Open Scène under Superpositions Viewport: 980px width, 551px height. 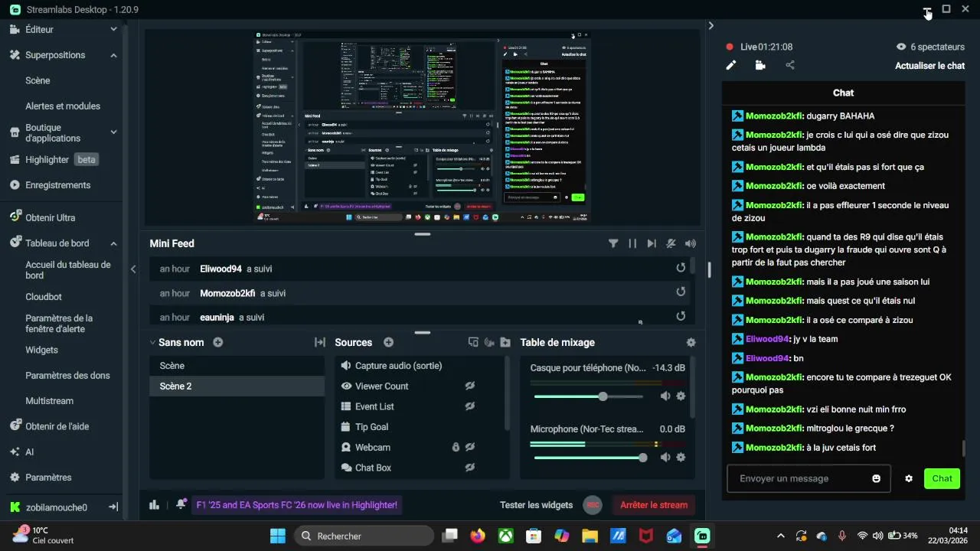point(38,80)
